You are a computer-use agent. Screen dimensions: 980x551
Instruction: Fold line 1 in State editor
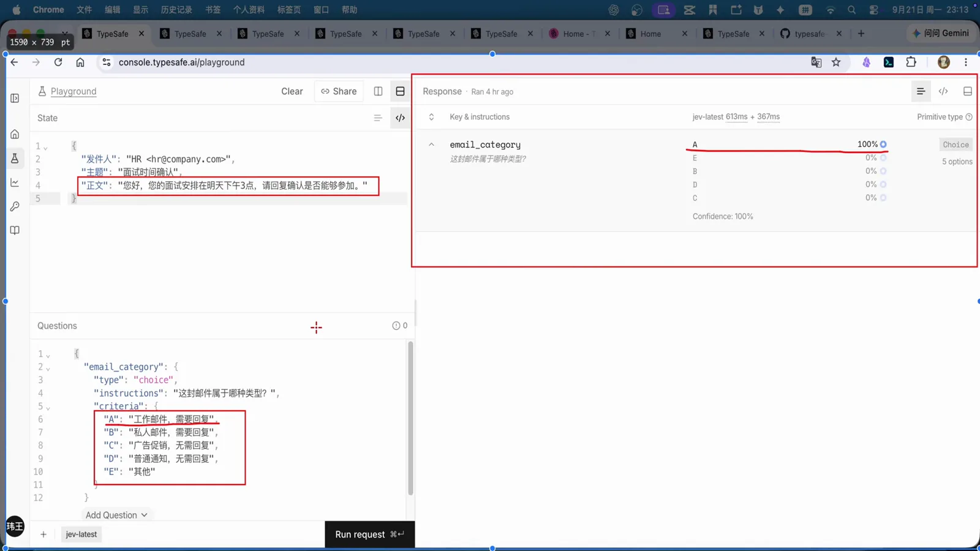(46, 148)
